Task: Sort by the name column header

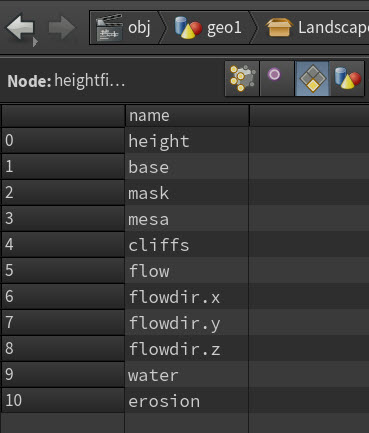Action: tap(187, 116)
